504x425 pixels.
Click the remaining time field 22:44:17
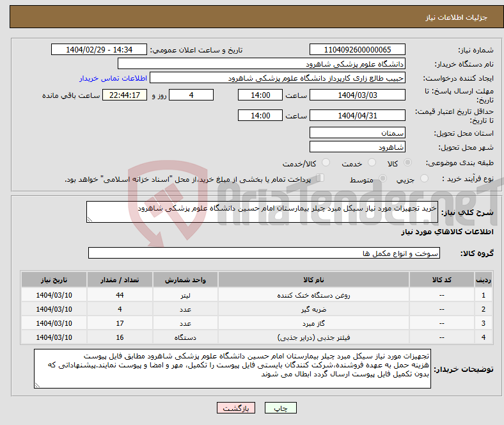point(125,95)
